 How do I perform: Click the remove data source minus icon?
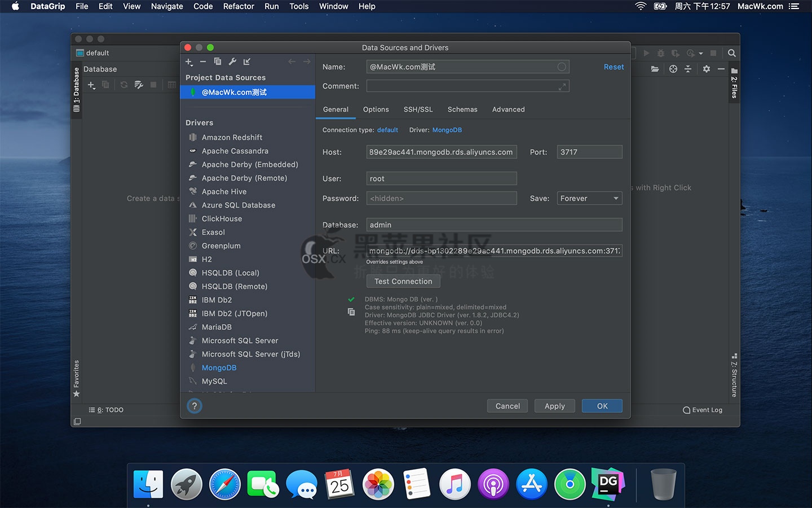tap(203, 62)
